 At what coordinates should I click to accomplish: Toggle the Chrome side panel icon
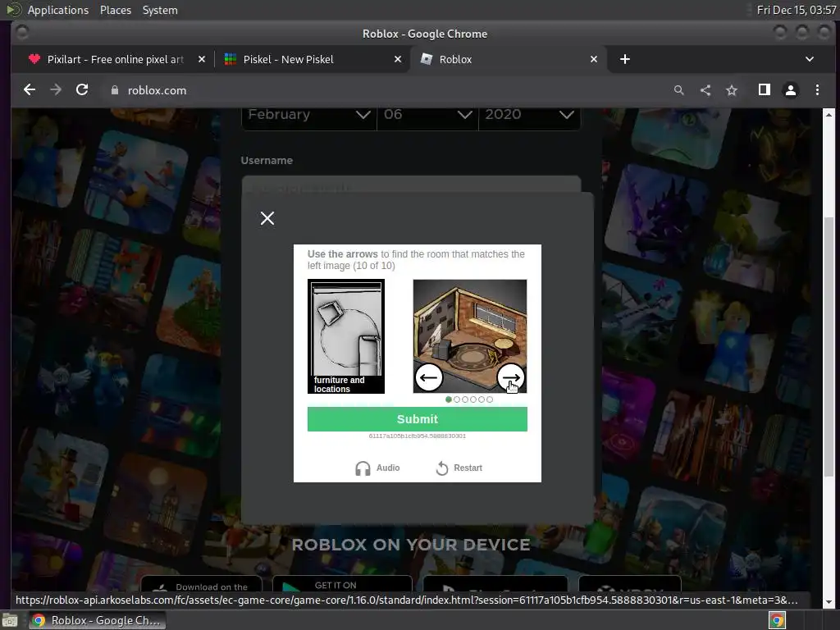[x=765, y=90]
